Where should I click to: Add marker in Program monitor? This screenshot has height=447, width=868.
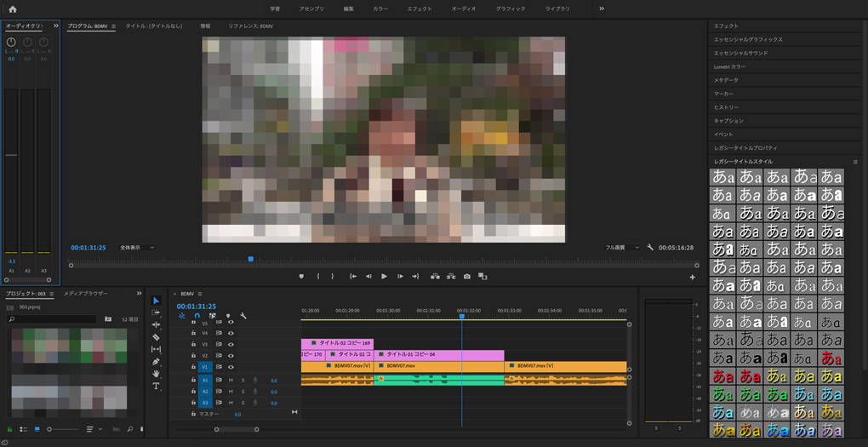pos(301,277)
